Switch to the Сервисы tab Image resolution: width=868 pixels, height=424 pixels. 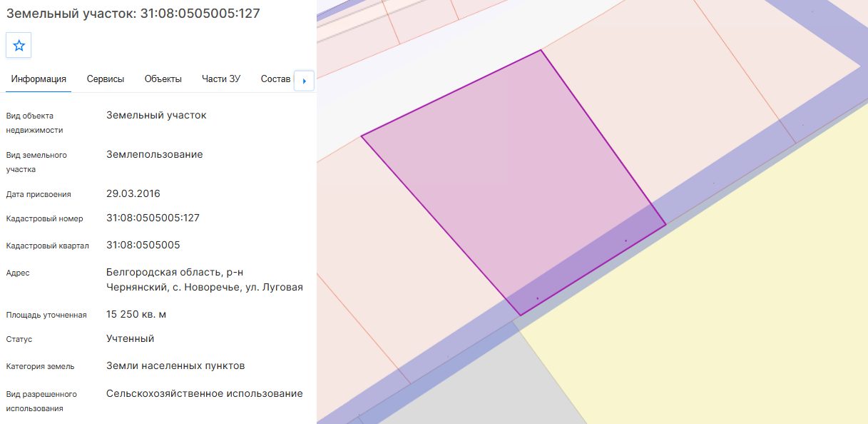[106, 79]
